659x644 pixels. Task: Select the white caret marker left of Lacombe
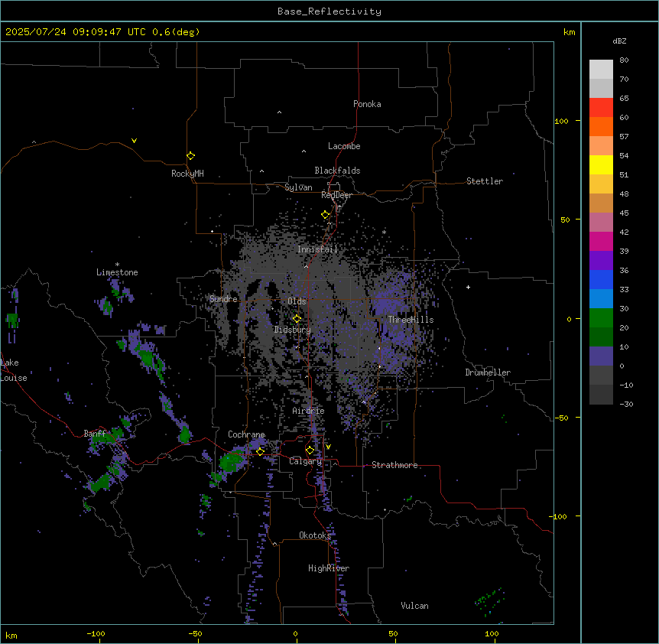tap(304, 151)
